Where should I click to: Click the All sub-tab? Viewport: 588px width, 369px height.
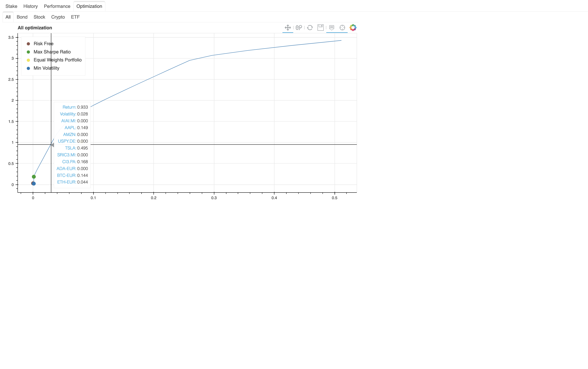(x=8, y=17)
